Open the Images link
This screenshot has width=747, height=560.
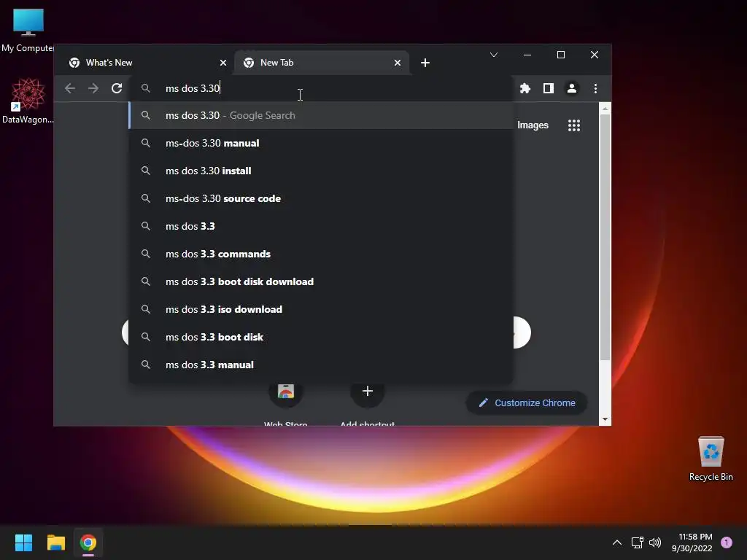533,125
